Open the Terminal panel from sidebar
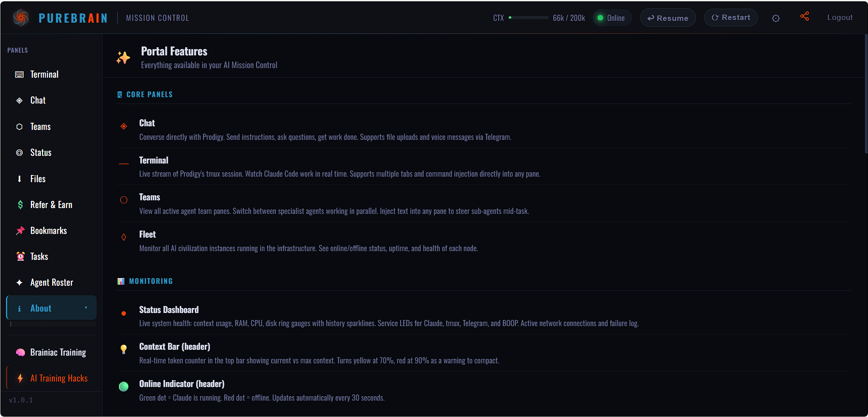 [x=51, y=74]
